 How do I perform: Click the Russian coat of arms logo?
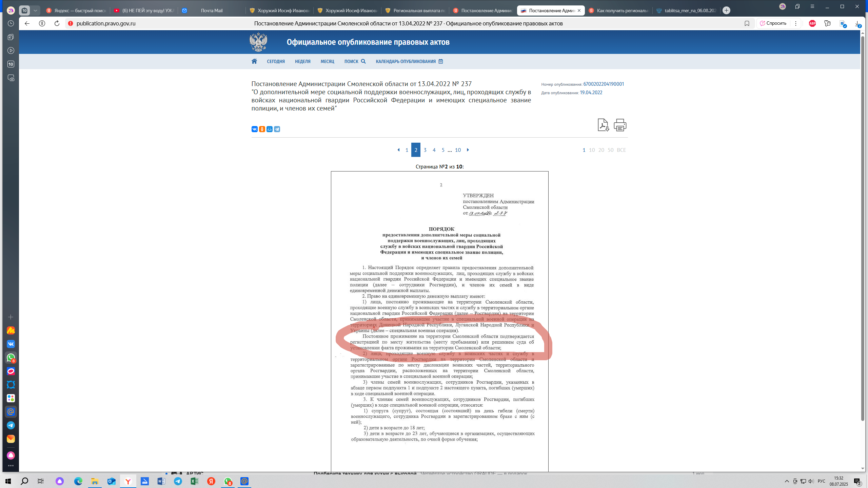[258, 42]
